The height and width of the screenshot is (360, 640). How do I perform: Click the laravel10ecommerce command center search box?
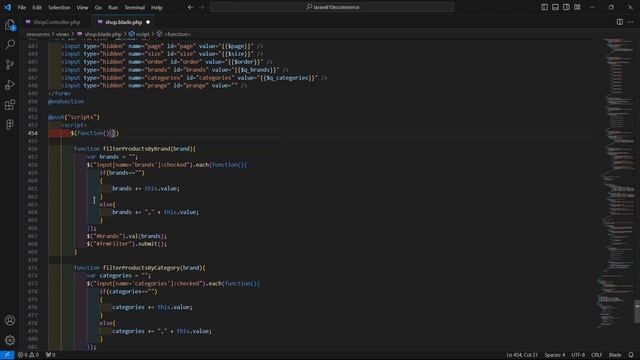point(332,7)
